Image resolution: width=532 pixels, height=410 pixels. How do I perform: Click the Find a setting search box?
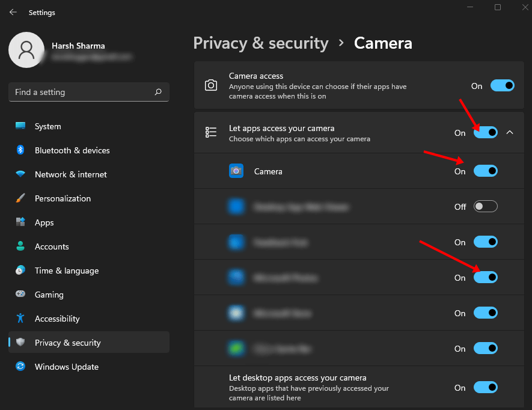point(81,92)
